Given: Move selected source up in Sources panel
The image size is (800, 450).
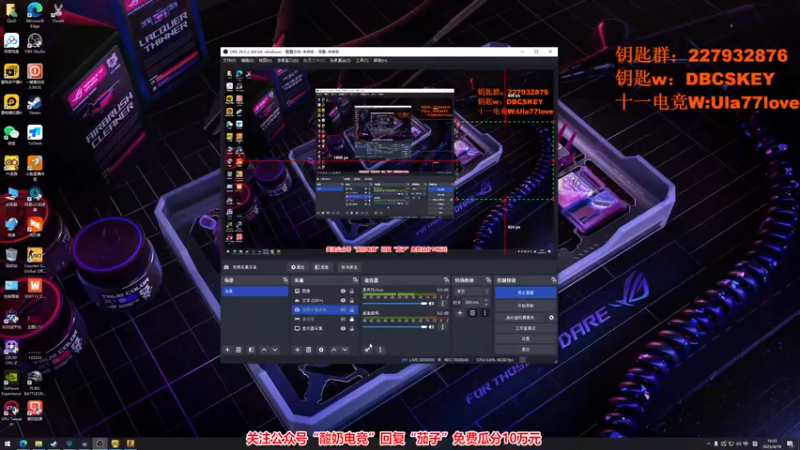Looking at the screenshot, I should coord(334,349).
